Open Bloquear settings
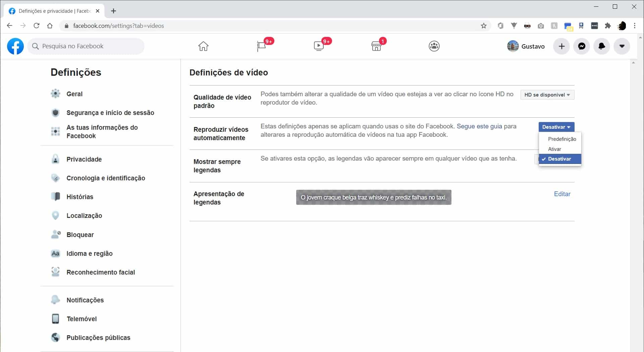Screen dimensions: 644x352 tap(80, 235)
